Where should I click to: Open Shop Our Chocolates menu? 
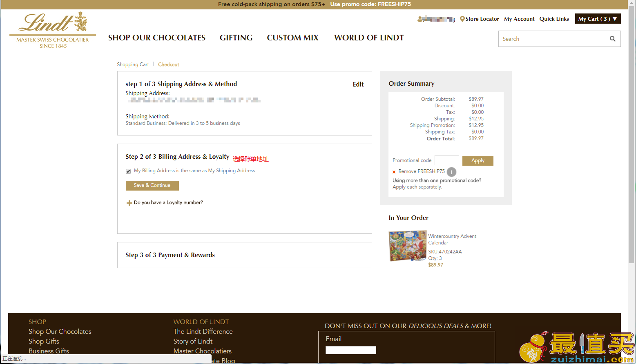[157, 38]
